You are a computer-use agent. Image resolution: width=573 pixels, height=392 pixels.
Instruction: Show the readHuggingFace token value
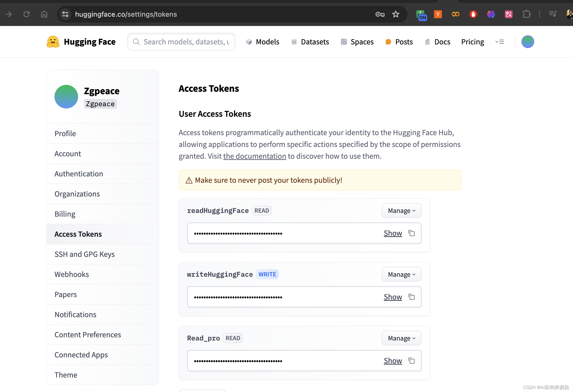392,233
